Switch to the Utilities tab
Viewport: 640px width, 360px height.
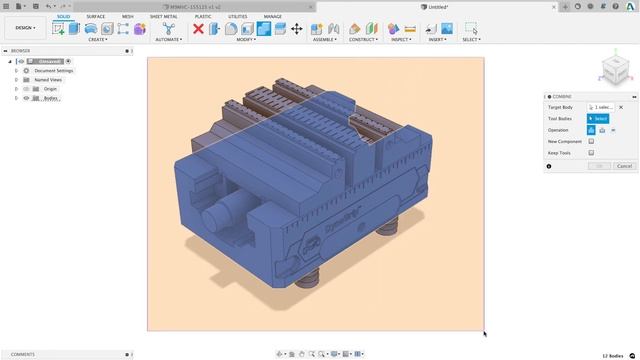[238, 16]
